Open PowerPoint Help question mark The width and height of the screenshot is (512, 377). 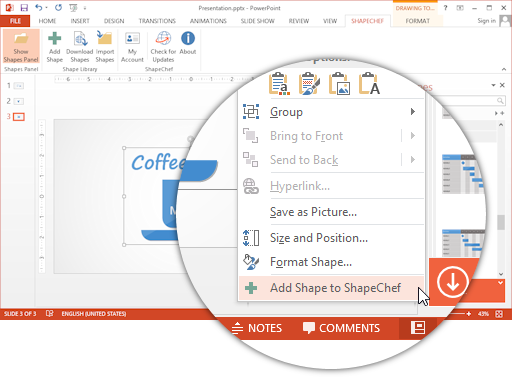445,8
